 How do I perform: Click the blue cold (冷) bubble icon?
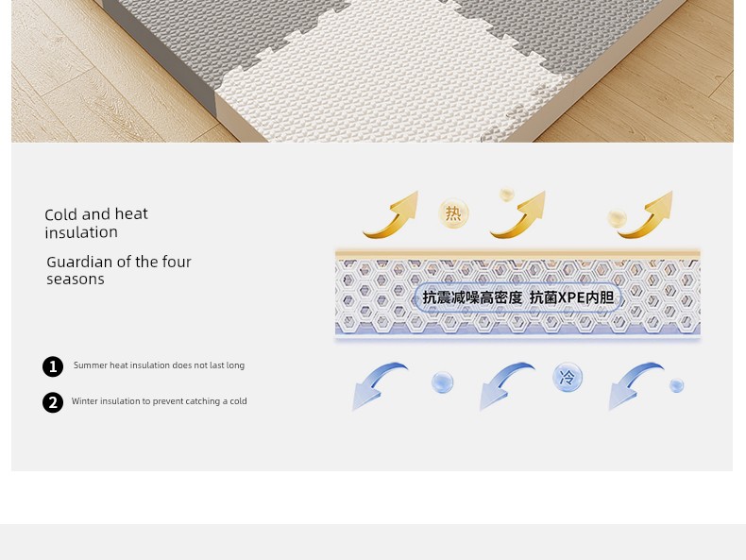(x=568, y=378)
